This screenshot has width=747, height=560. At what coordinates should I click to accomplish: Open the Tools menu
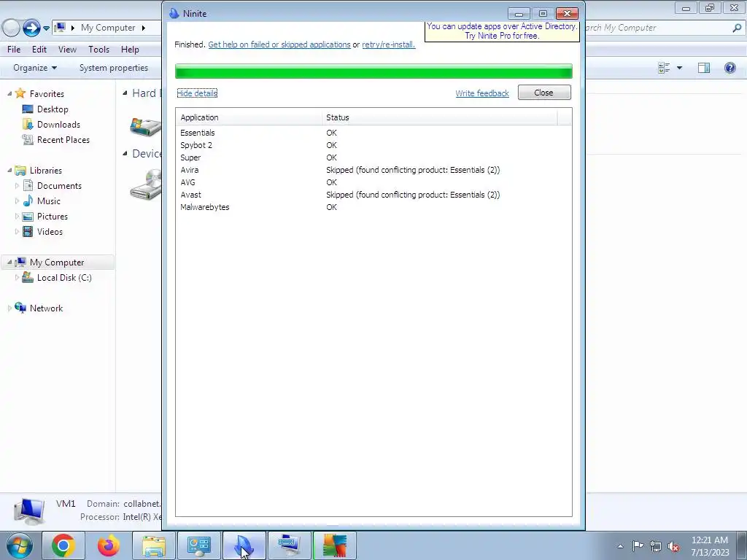coord(98,49)
